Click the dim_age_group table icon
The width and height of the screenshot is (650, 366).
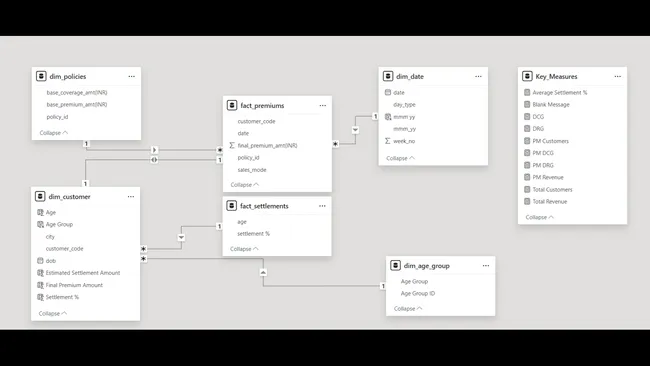(395, 265)
